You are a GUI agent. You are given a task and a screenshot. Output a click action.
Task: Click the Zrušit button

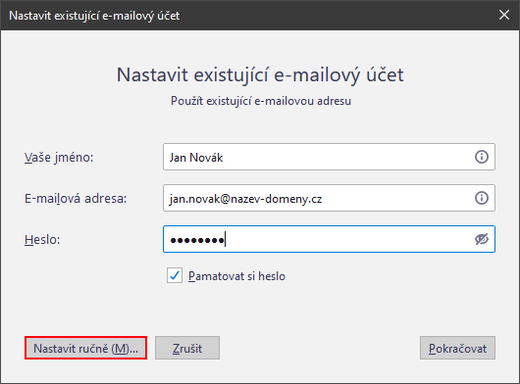pyautogui.click(x=187, y=348)
